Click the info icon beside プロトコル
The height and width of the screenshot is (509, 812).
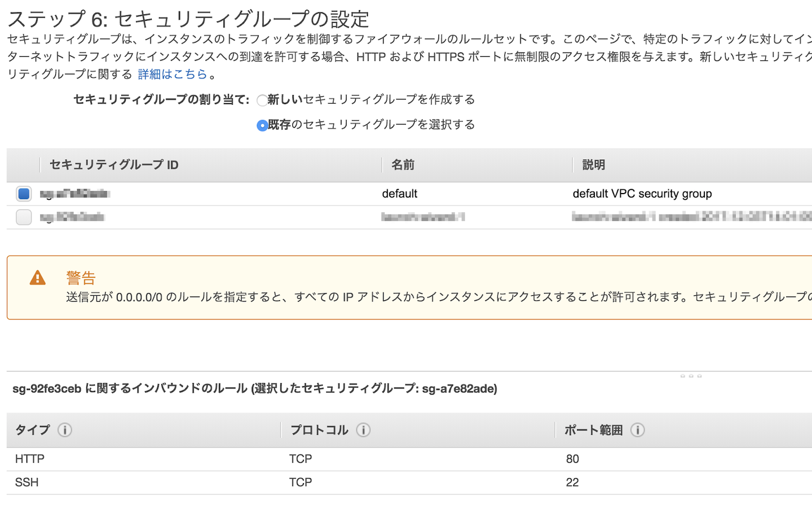click(x=363, y=430)
